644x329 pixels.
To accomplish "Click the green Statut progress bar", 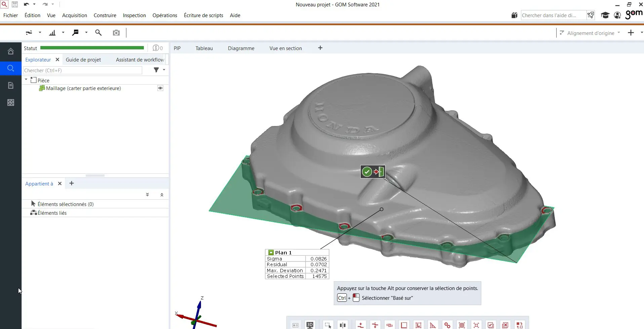I will coord(92,48).
